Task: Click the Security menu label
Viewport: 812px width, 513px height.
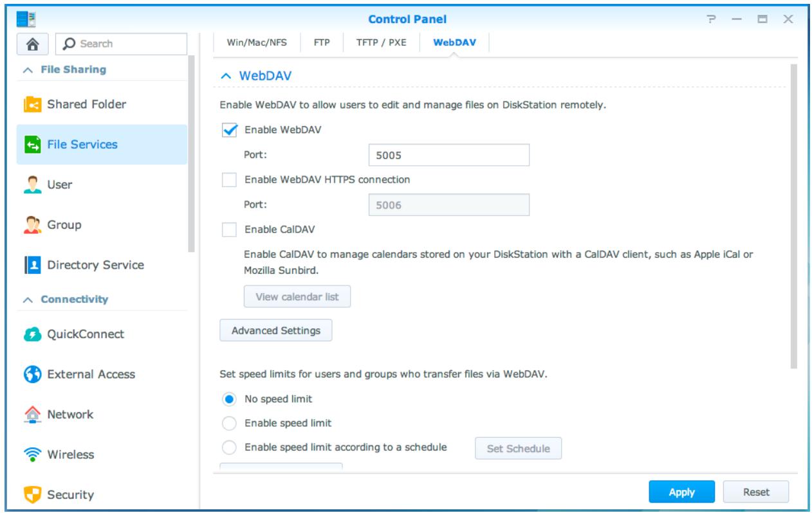Action: 70,495
